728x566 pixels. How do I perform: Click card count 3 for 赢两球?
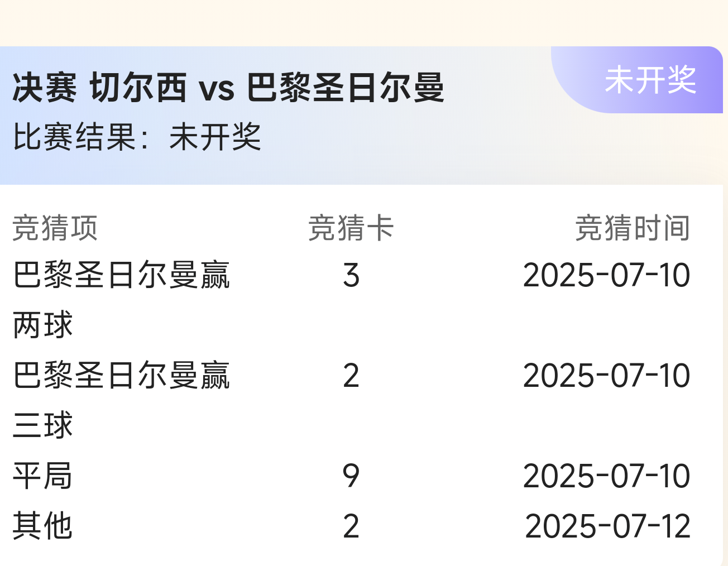tap(351, 275)
